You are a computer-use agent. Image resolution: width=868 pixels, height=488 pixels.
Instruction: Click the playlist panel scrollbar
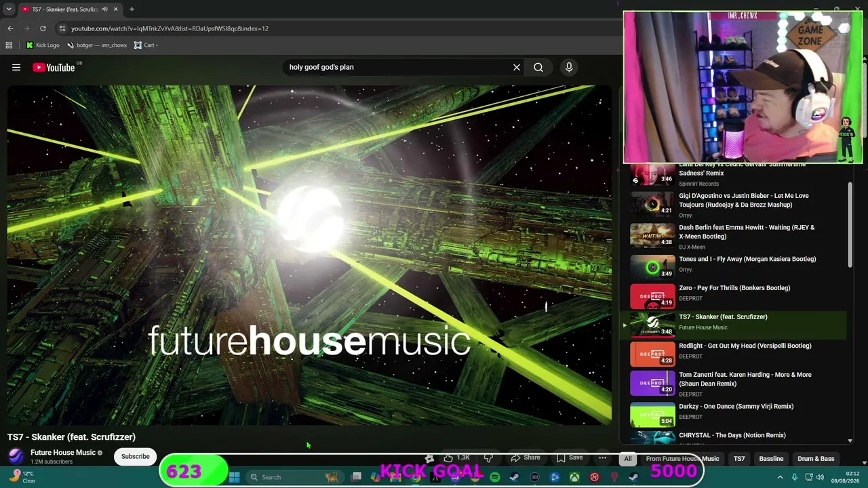(x=850, y=224)
